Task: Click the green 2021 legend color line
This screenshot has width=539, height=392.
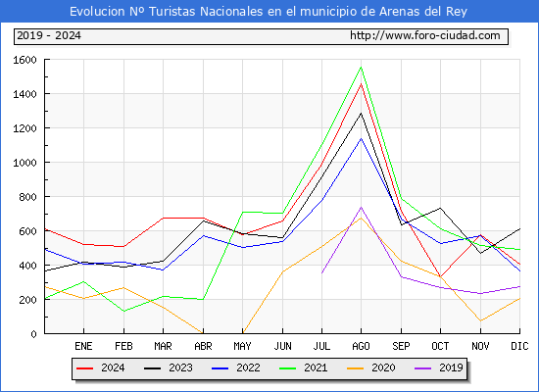Action: point(288,368)
